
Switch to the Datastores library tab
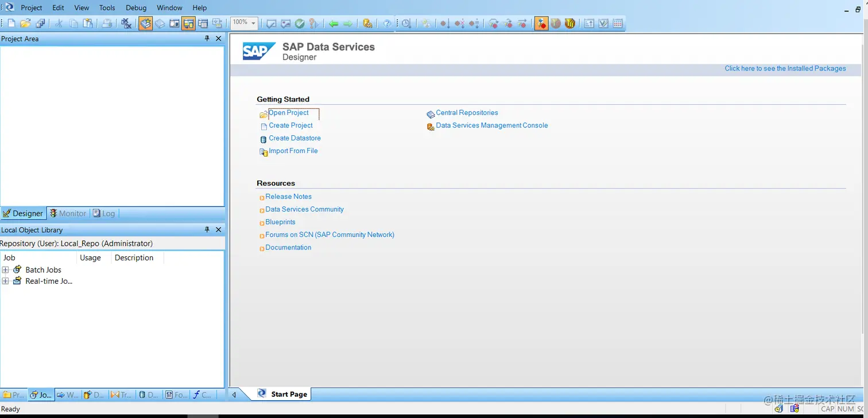tap(149, 394)
